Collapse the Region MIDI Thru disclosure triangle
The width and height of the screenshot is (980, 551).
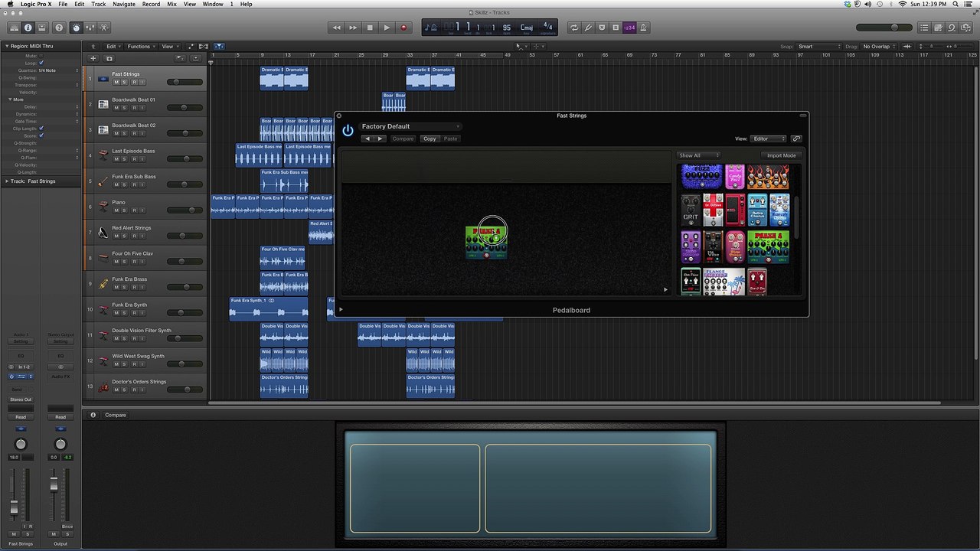coord(6,47)
